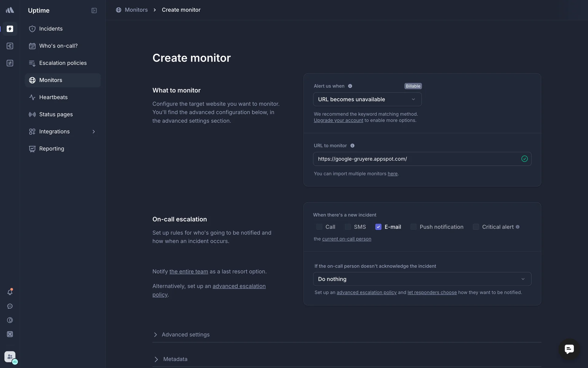Open the Do nothing escalation dropdown

(x=422, y=279)
